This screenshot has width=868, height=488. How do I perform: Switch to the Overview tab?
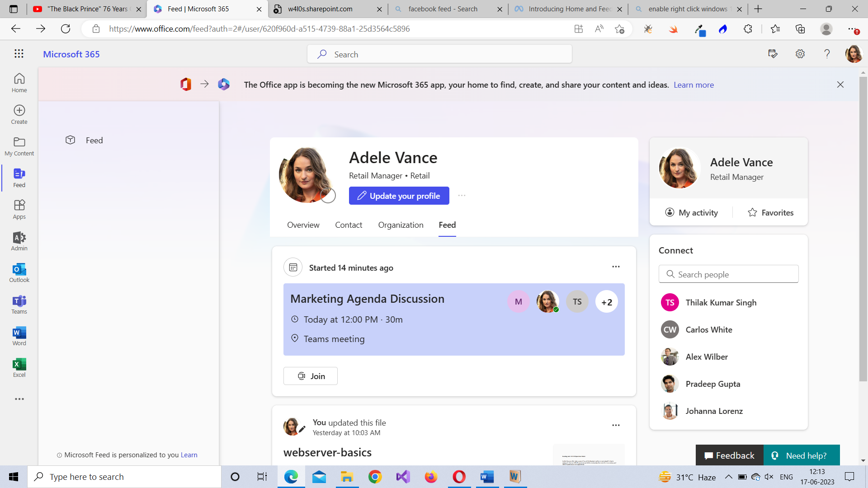[303, 225]
